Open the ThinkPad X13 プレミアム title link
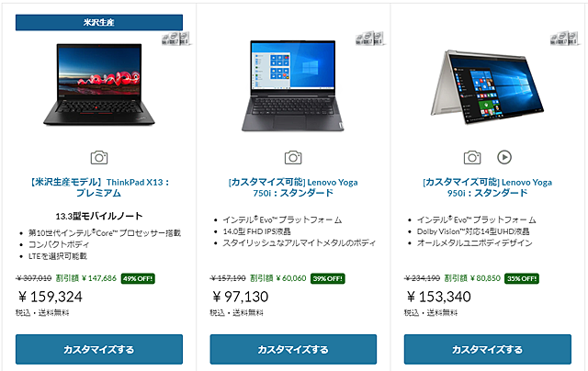588x371 pixels. point(99,187)
